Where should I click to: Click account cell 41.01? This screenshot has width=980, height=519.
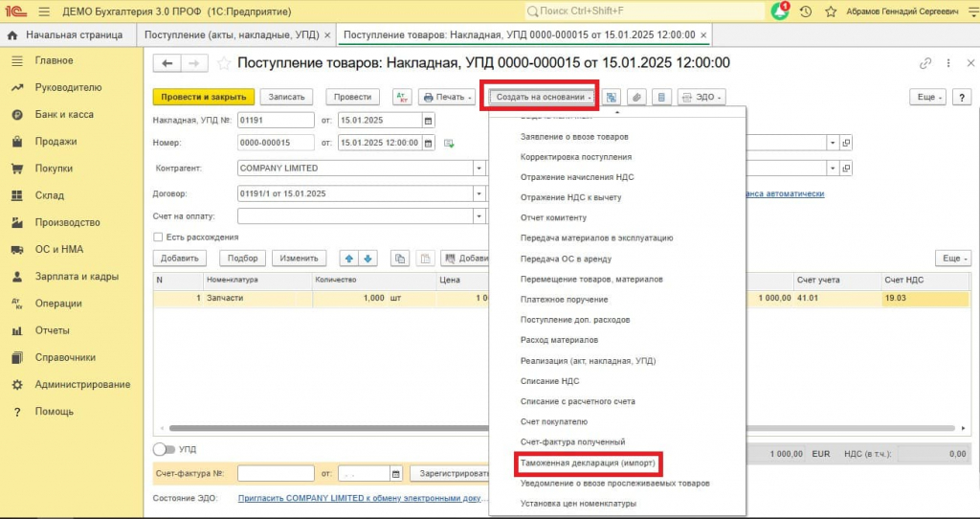pos(836,298)
